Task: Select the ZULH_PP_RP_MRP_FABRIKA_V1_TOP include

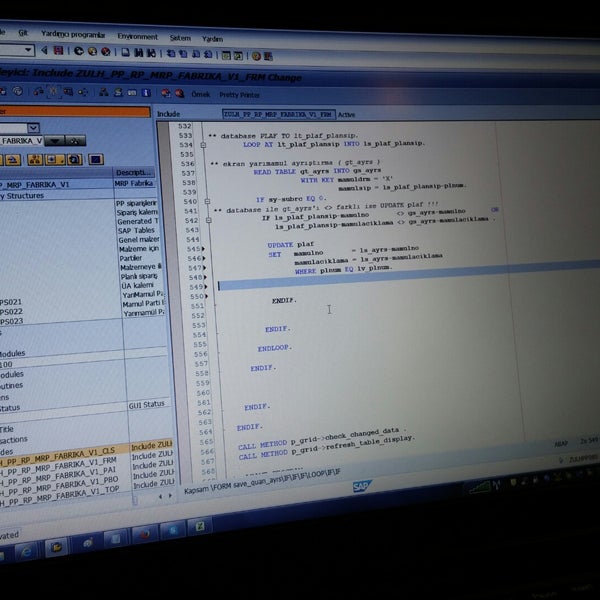Action: 60,496
